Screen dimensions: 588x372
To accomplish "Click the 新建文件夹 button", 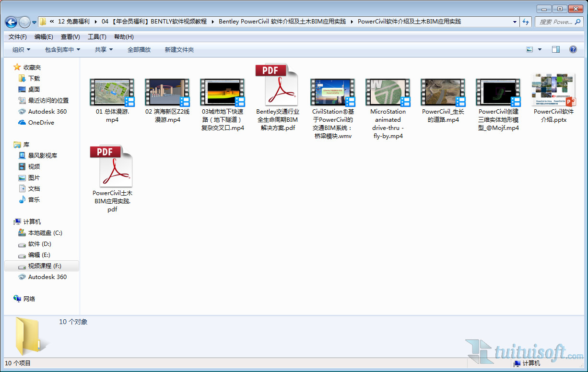I will tap(179, 49).
